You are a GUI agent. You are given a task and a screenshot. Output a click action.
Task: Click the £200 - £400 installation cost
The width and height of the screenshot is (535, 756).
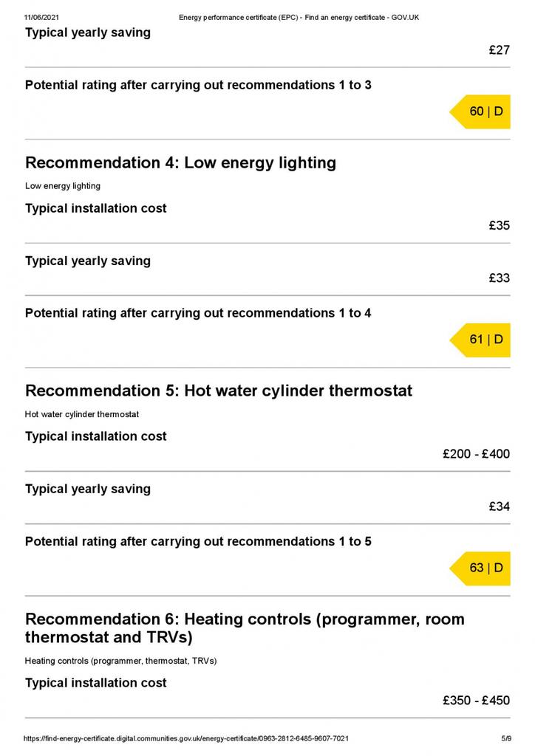tap(476, 454)
